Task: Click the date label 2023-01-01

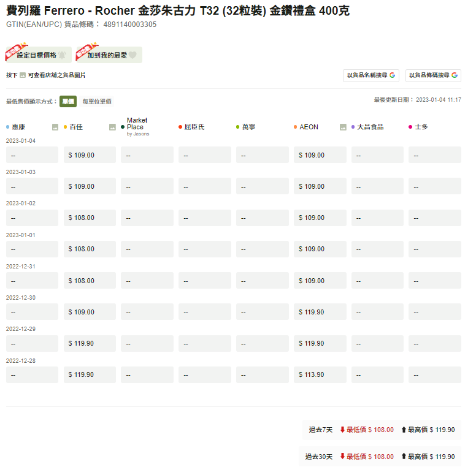Action: point(21,235)
